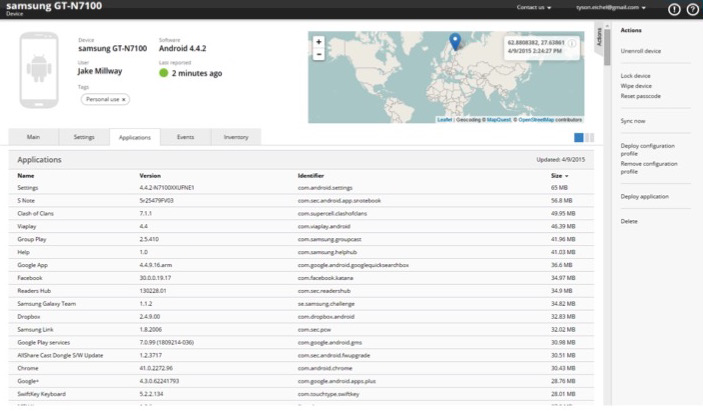
Task: Zoom in on the map
Action: 319,42
